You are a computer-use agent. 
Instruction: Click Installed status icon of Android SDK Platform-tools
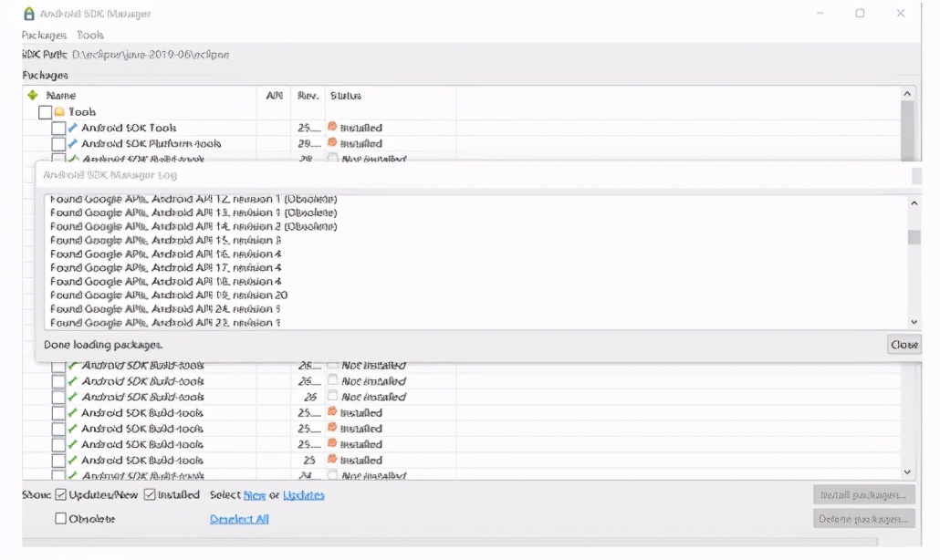[332, 143]
